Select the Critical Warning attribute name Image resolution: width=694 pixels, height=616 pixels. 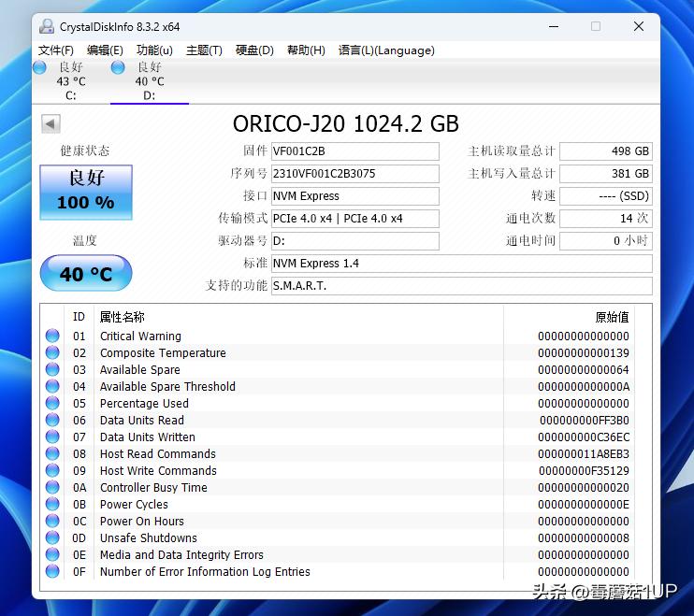click(x=140, y=337)
